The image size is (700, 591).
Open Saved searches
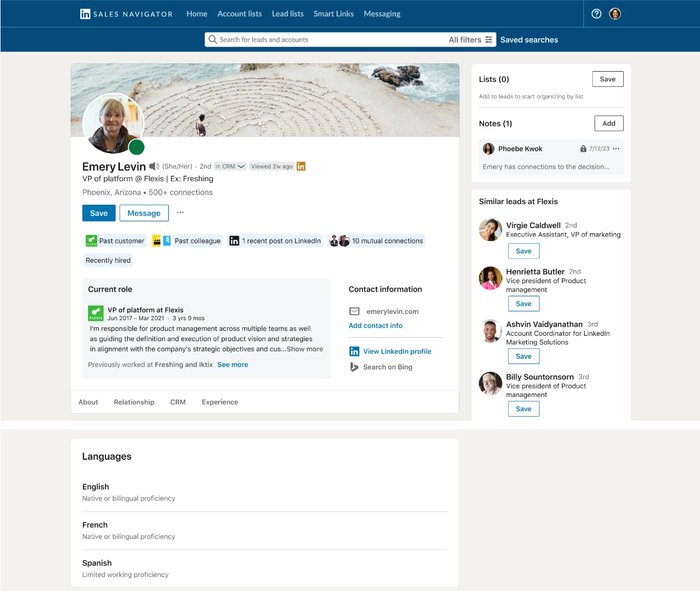click(x=529, y=40)
